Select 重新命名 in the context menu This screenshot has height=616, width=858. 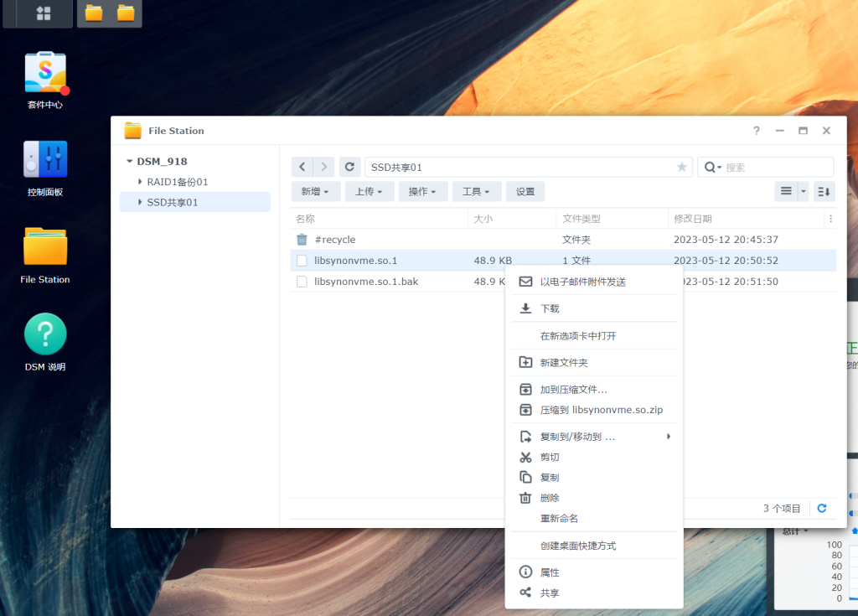click(559, 518)
